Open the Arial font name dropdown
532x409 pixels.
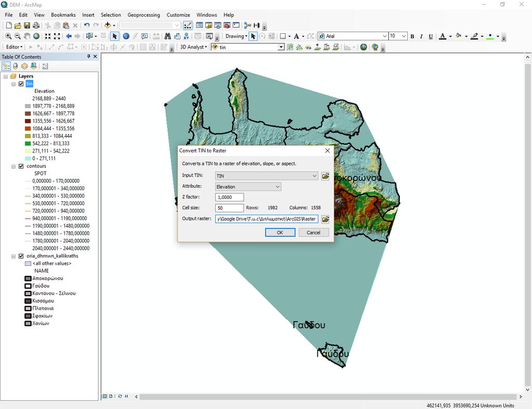(x=384, y=36)
